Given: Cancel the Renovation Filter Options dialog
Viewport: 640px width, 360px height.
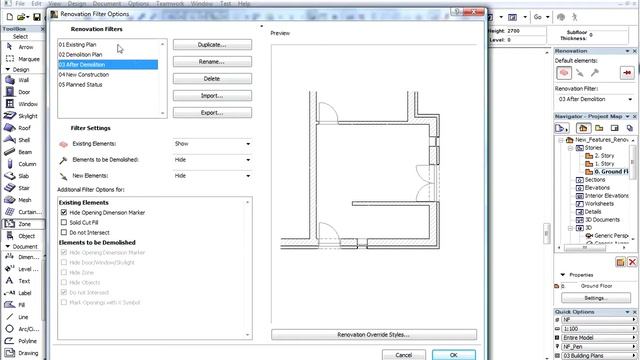Looking at the screenshot, I should 404,355.
